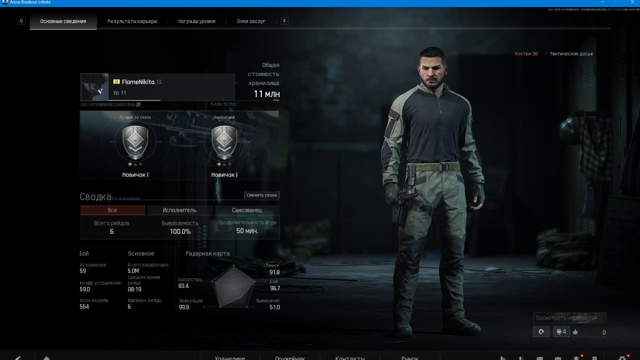Copy the UID with the copy icon
Viewport: 640px width, 360px height.
(138, 105)
